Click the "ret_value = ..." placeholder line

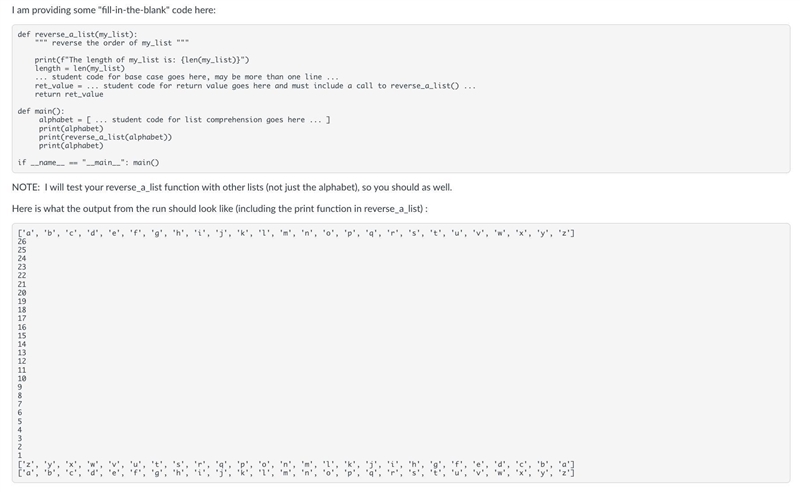[255, 86]
